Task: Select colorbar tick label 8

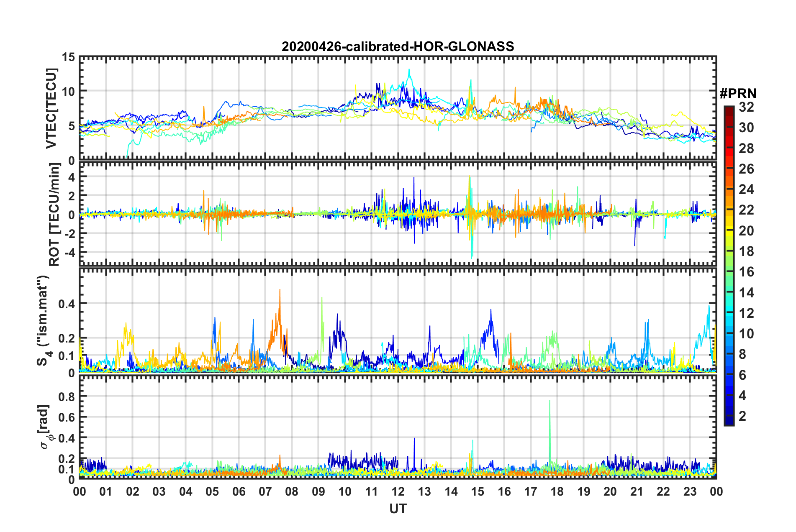Action: point(742,354)
